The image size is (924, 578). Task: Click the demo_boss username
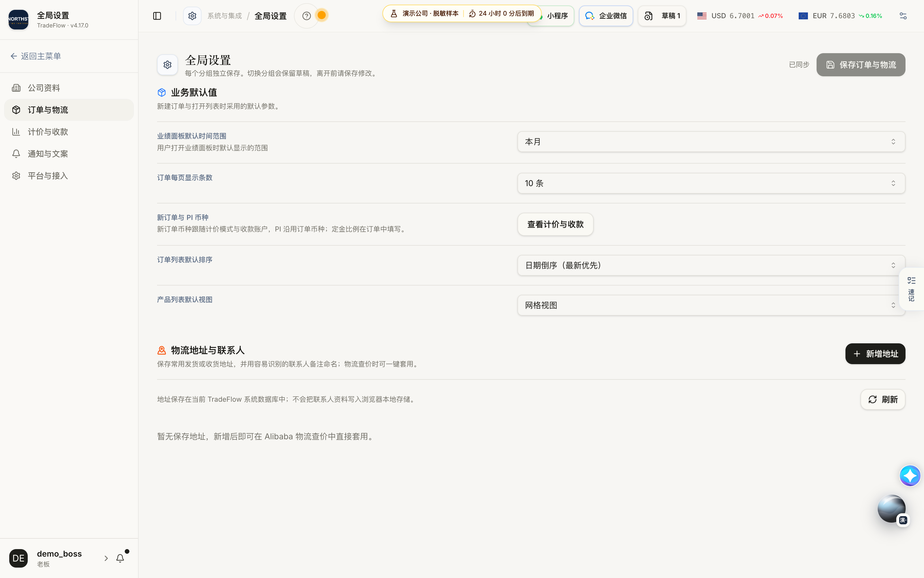coord(59,553)
